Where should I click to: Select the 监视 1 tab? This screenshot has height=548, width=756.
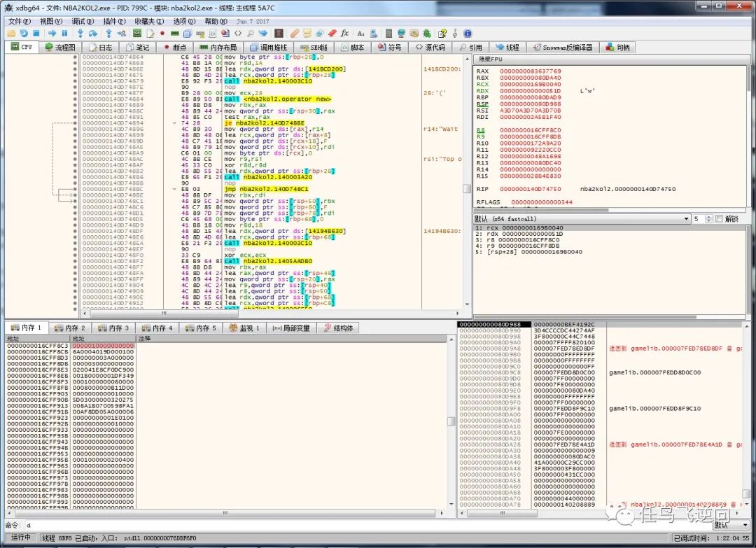(x=244, y=328)
